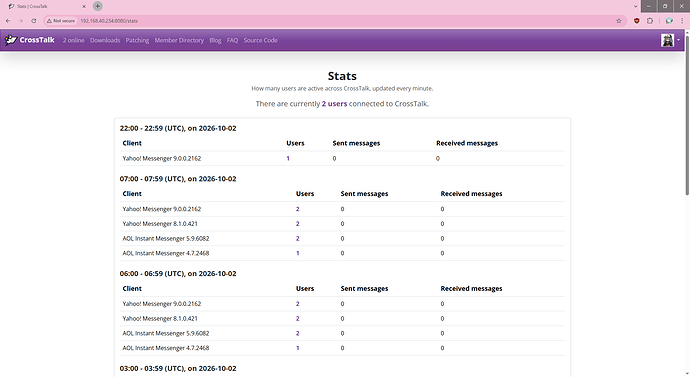Click the browser forward arrow

coord(21,21)
